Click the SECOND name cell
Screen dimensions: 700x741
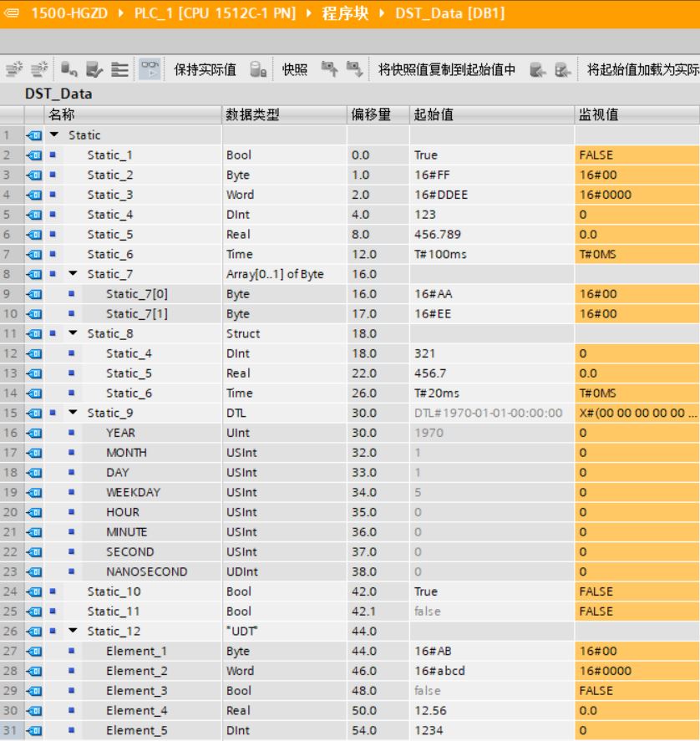coord(130,552)
